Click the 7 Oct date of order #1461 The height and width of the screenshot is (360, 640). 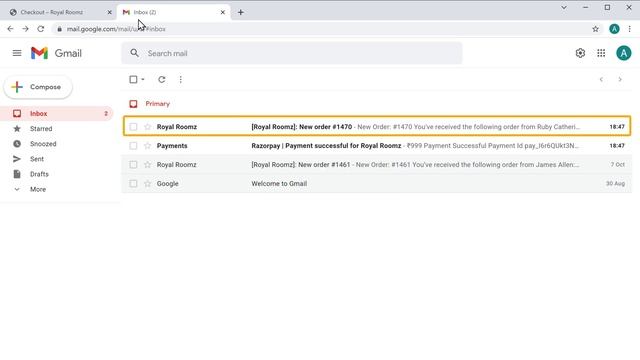coord(618,164)
